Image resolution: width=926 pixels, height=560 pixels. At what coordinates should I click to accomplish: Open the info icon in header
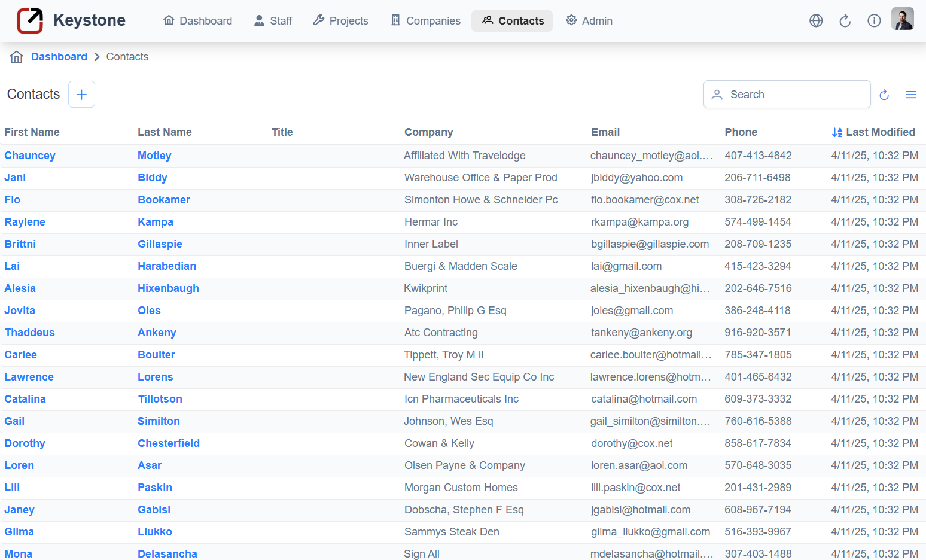coord(874,21)
